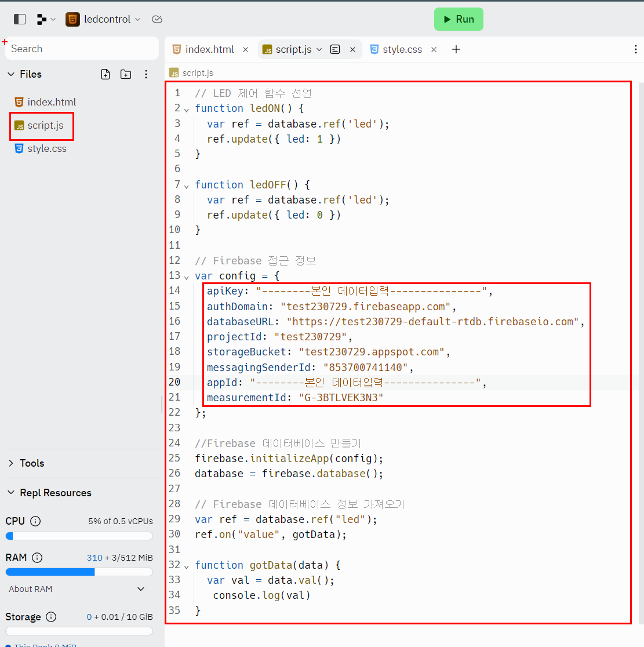
Task: Show the Storage info tooltip icon
Action: click(51, 617)
